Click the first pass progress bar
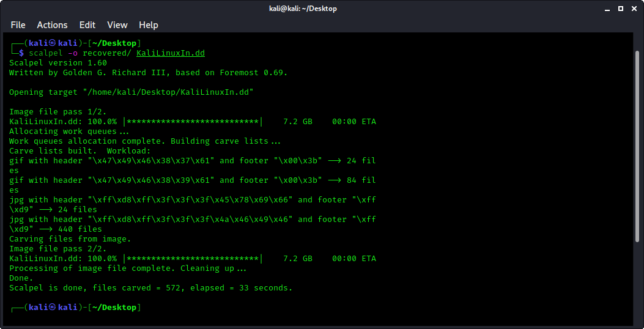The height and width of the screenshot is (329, 644). 192,122
